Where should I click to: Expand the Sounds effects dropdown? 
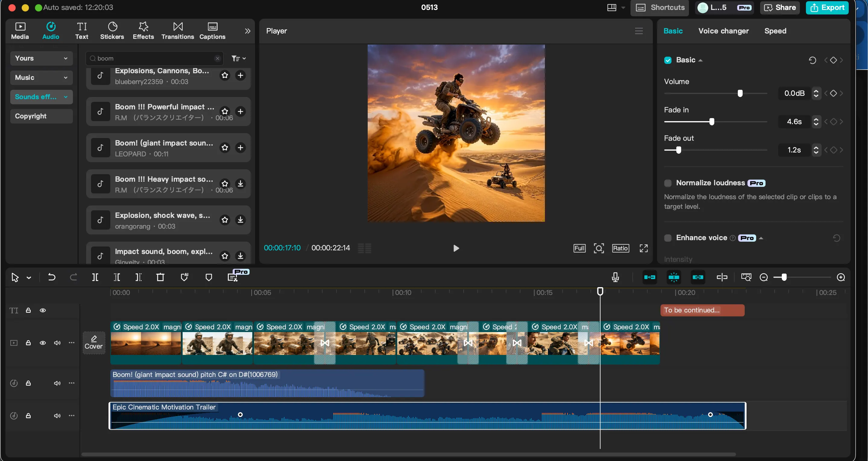(42, 97)
